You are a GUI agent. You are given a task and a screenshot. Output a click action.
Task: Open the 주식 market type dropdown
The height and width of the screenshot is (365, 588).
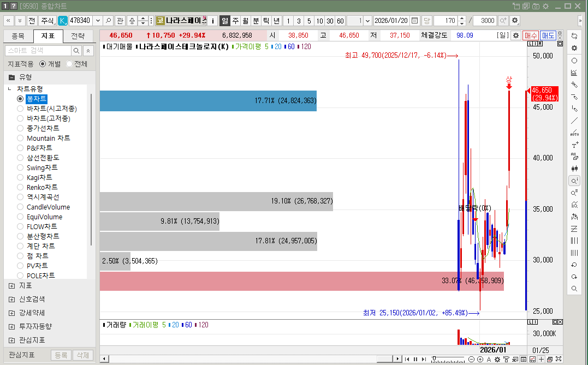47,21
